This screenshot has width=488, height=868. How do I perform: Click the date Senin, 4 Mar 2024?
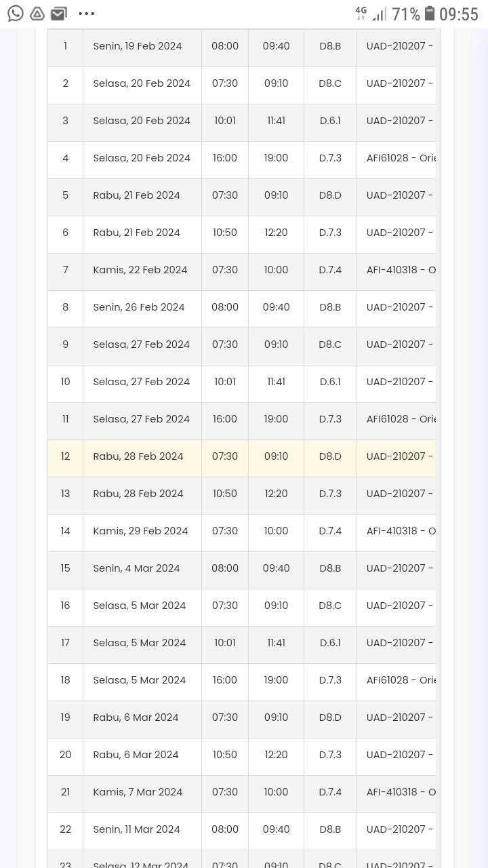click(136, 568)
